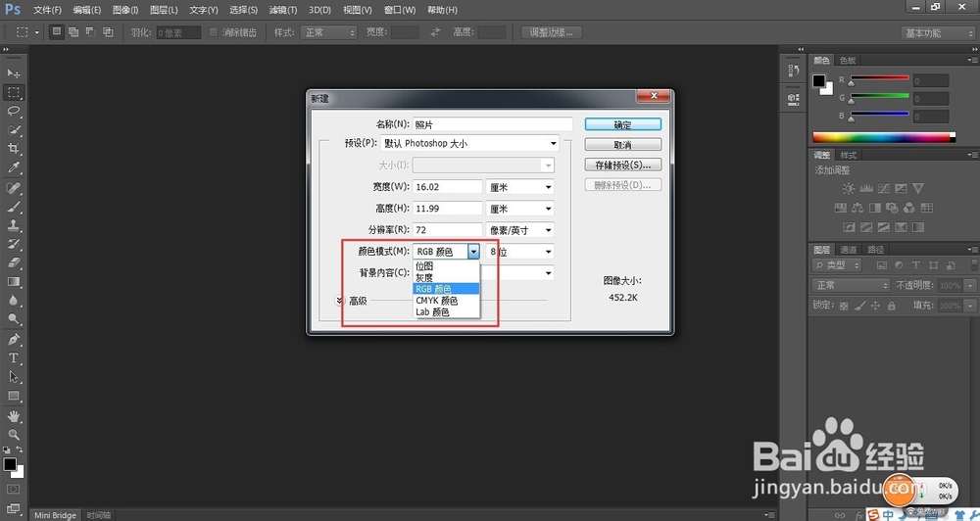This screenshot has height=521, width=980.
Task: Click the 存储预设(S)... button
Action: click(623, 165)
